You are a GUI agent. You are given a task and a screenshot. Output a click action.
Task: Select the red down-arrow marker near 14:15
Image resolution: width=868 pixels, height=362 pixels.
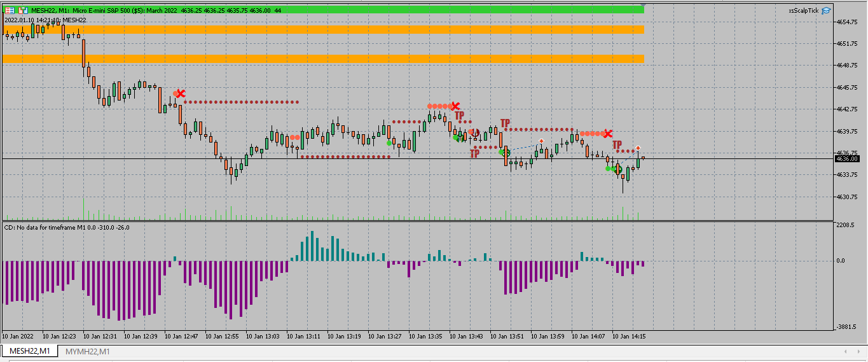[638, 148]
